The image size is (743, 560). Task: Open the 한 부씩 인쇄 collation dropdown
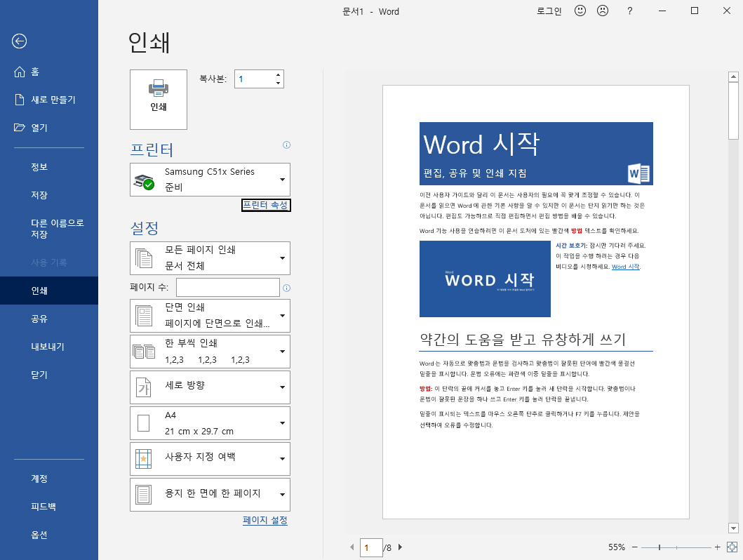pyautogui.click(x=210, y=352)
